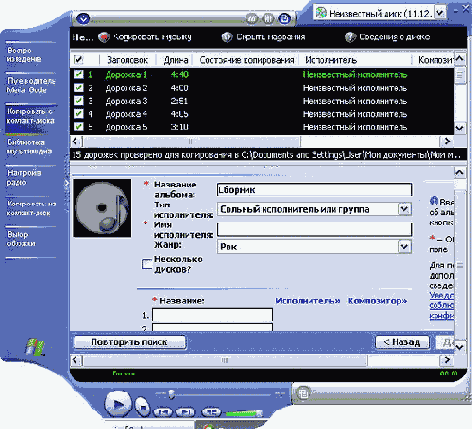
Task: Click the round menu-bar toggle arrow icon
Action: pos(83,19)
